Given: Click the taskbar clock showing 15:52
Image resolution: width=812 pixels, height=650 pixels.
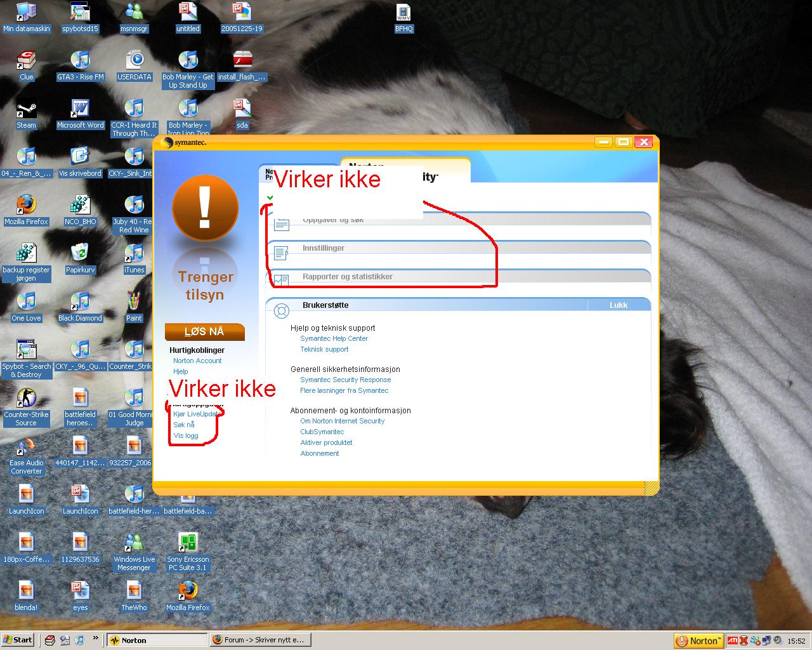Looking at the screenshot, I should tap(796, 641).
